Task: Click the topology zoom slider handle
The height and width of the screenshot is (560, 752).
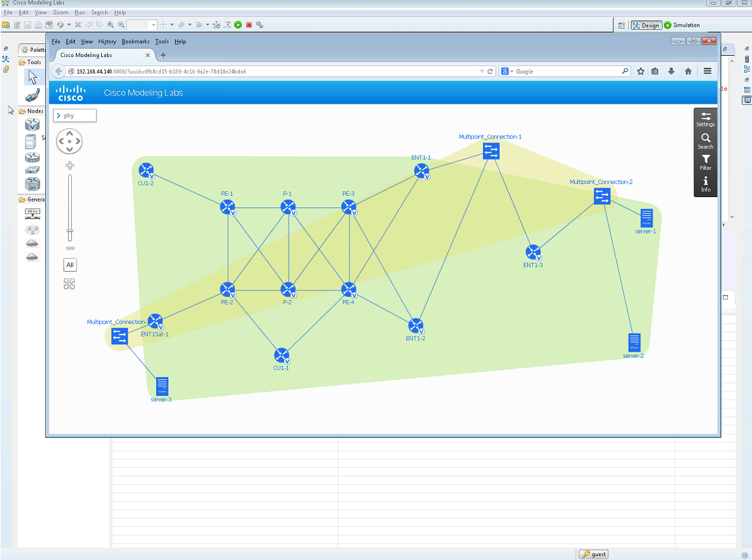Action: pyautogui.click(x=70, y=235)
